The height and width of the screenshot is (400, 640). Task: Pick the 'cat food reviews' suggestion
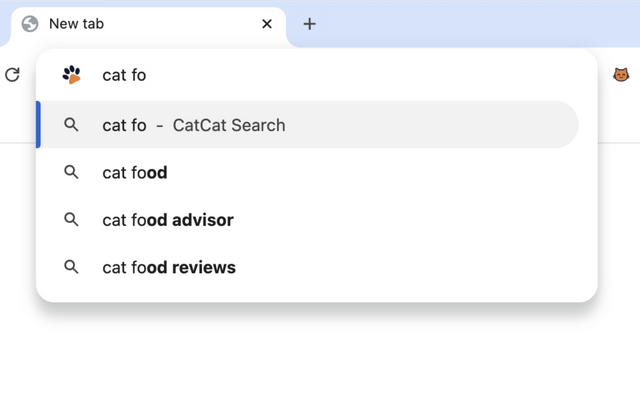click(307, 267)
